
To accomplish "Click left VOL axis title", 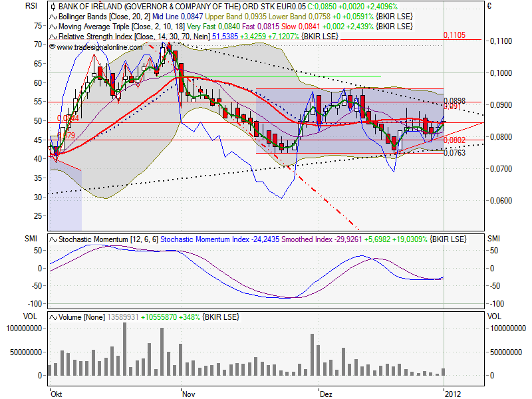I will pos(30,317).
